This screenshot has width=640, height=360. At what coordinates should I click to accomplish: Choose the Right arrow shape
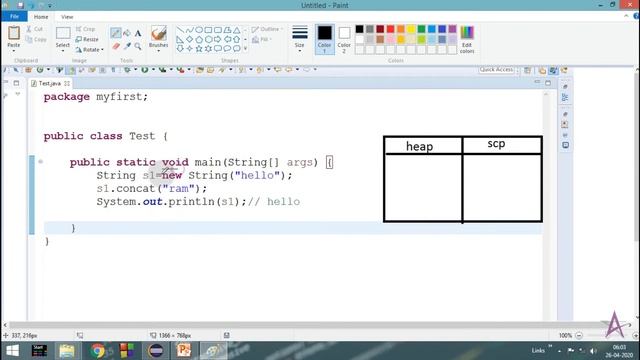pyautogui.click(x=218, y=39)
